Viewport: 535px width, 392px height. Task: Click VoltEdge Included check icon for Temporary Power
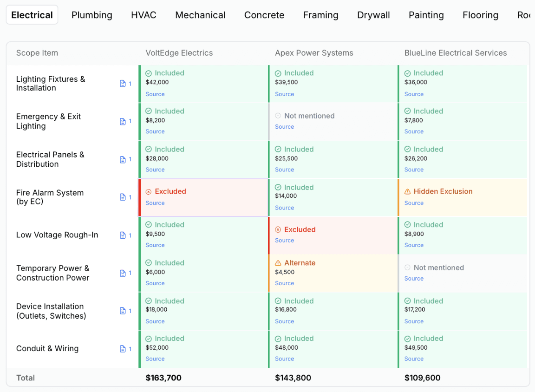(x=149, y=263)
